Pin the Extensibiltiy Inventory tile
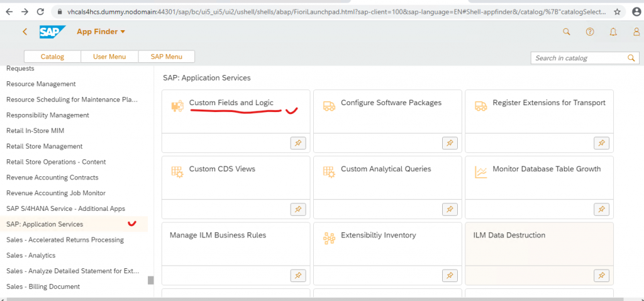 coord(450,276)
